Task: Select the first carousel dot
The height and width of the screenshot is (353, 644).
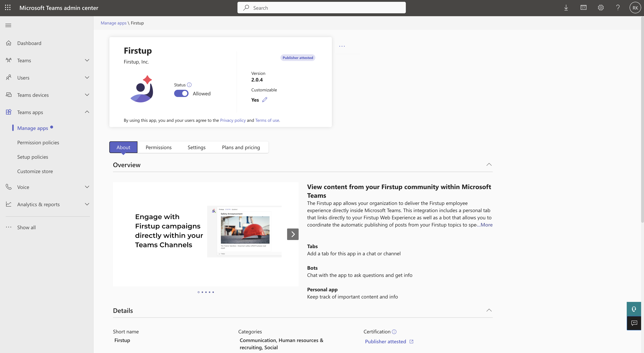Action: coord(198,292)
